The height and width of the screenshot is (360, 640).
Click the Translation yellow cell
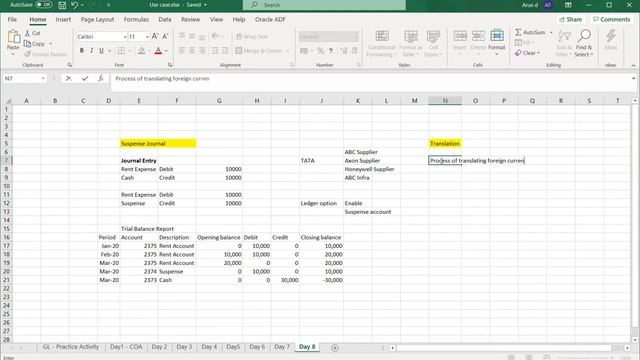click(x=445, y=143)
